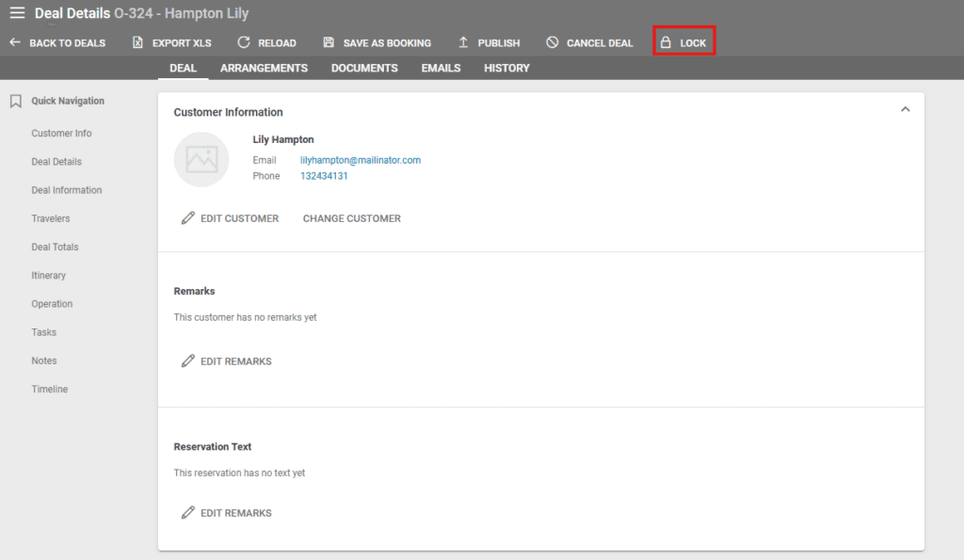View the History tab
This screenshot has height=560, width=964.
[506, 68]
